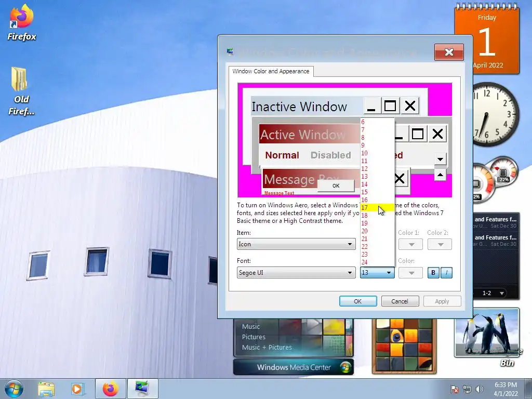The height and width of the screenshot is (399, 532).
Task: Choose font size 24 in list
Action: (377, 262)
